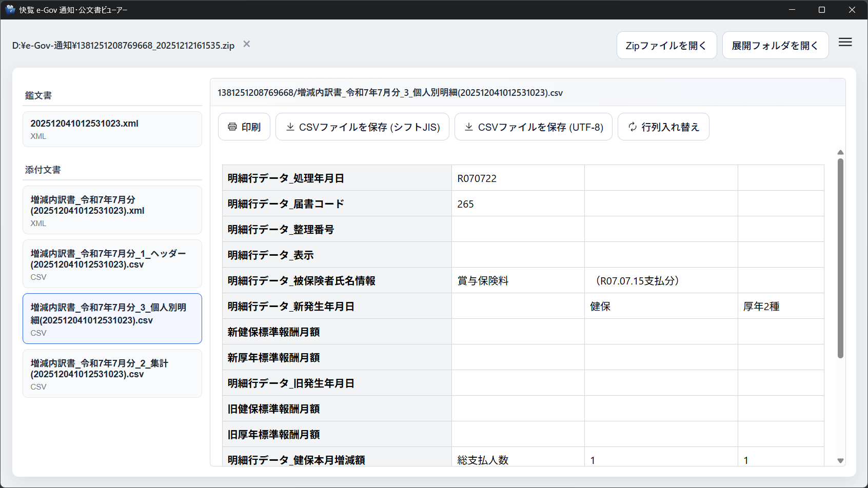Open the hamburger menu
This screenshot has height=488, width=868.
pos(845,43)
